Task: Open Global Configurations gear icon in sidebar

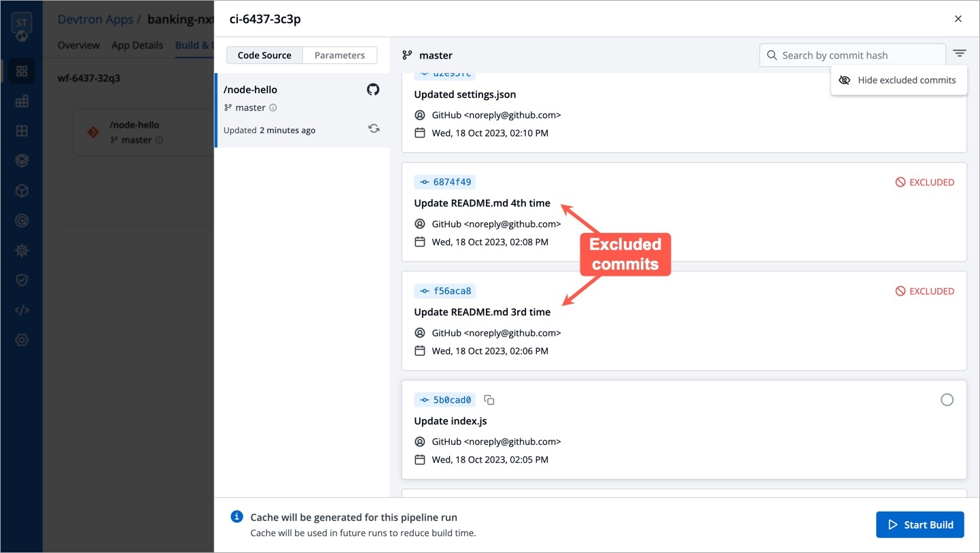Action: 22,340
